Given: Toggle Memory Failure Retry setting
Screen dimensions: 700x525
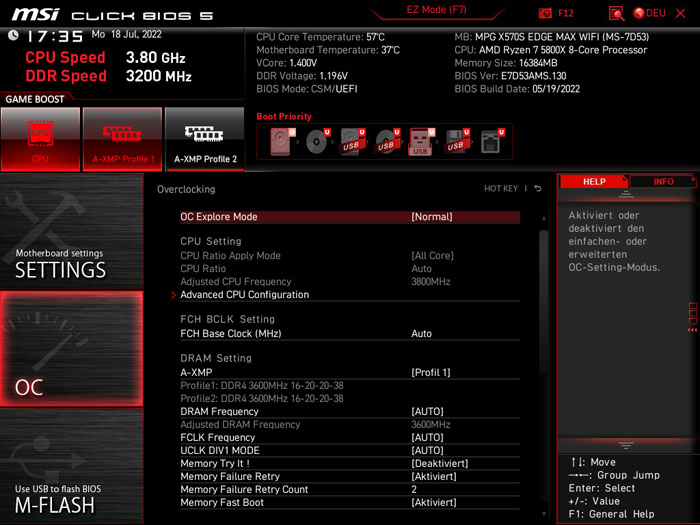Looking at the screenshot, I should (x=350, y=476).
